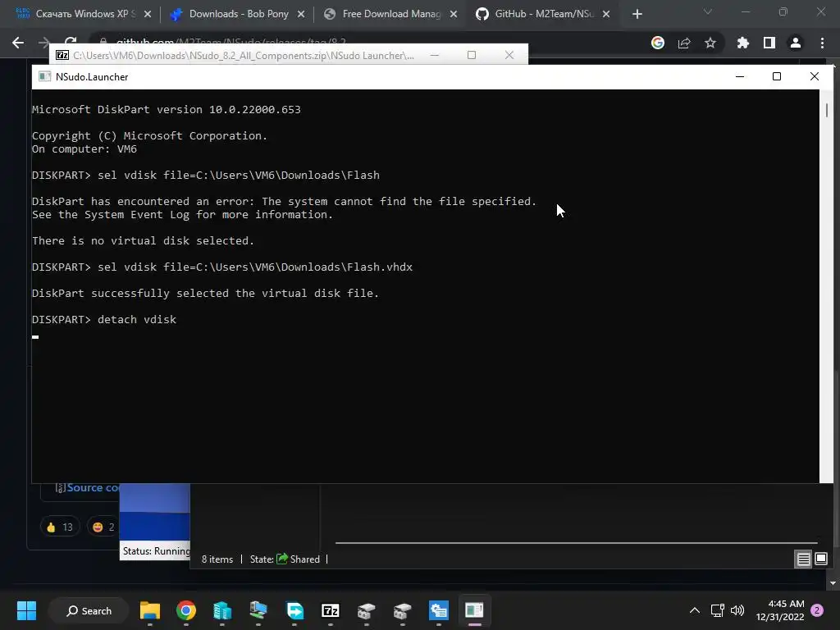Viewport: 840px width, 630px height.
Task: Open File Explorer from taskbar
Action: (x=150, y=610)
